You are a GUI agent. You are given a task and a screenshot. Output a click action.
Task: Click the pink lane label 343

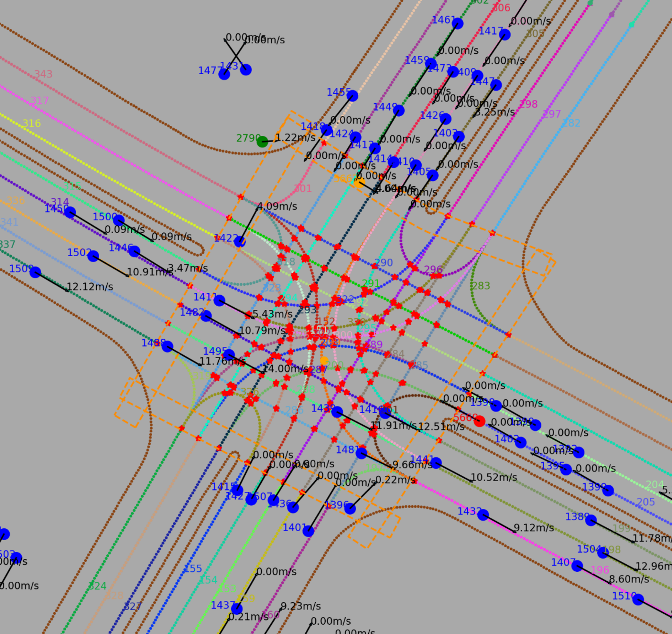[43, 74]
